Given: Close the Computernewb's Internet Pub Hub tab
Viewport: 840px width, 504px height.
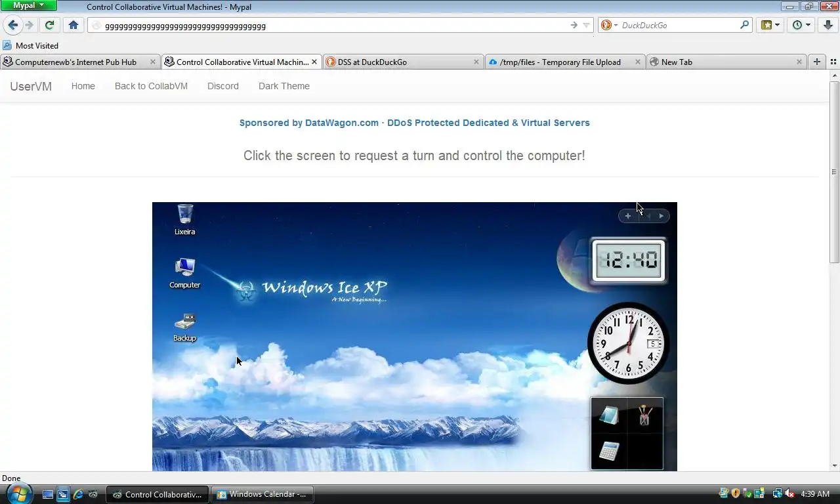Looking at the screenshot, I should [x=153, y=62].
